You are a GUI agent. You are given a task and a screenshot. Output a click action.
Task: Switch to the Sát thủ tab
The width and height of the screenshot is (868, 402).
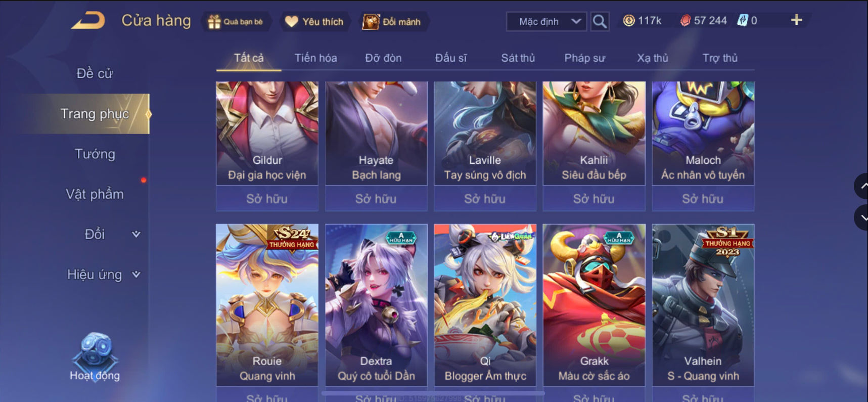(518, 58)
